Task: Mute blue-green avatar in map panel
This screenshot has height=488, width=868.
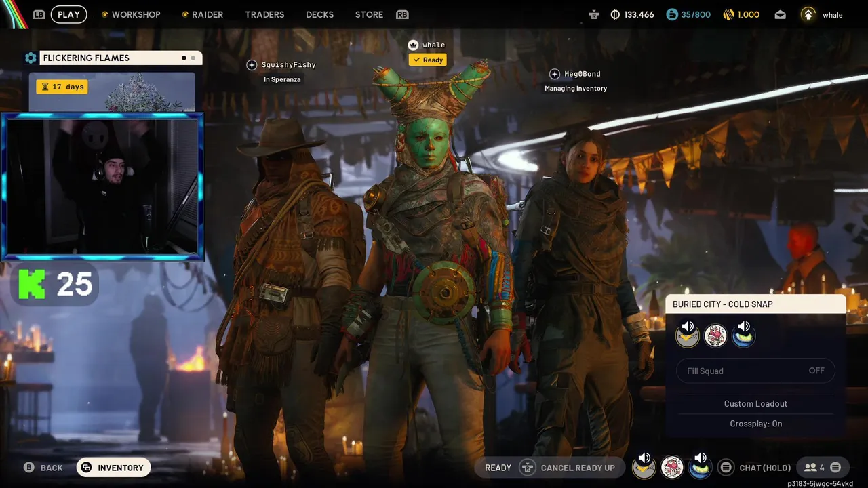Action: tap(743, 334)
